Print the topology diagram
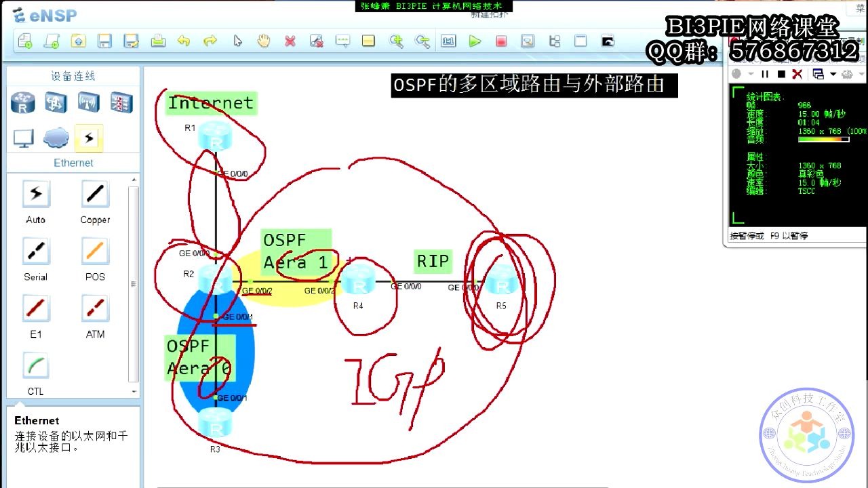This screenshot has width=868, height=488. [158, 41]
